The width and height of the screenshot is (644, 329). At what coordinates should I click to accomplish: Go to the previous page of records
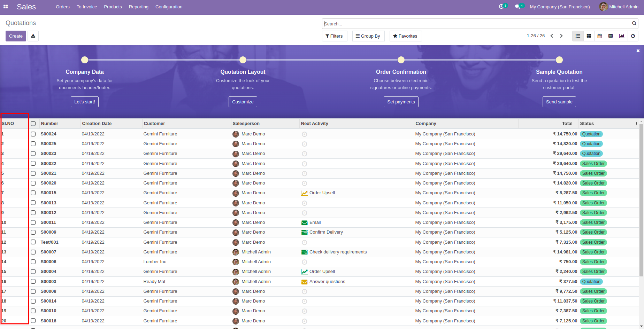552,36
